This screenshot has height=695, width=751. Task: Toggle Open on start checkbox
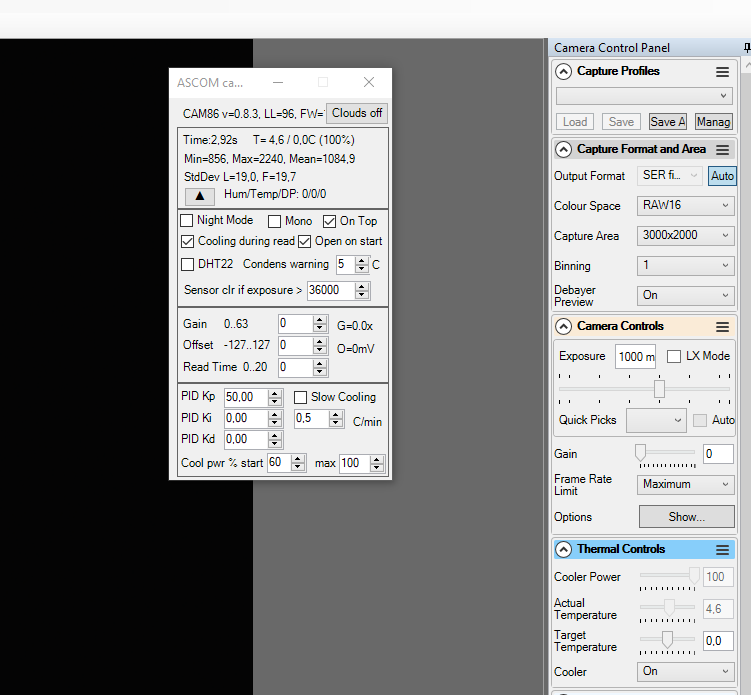(305, 241)
